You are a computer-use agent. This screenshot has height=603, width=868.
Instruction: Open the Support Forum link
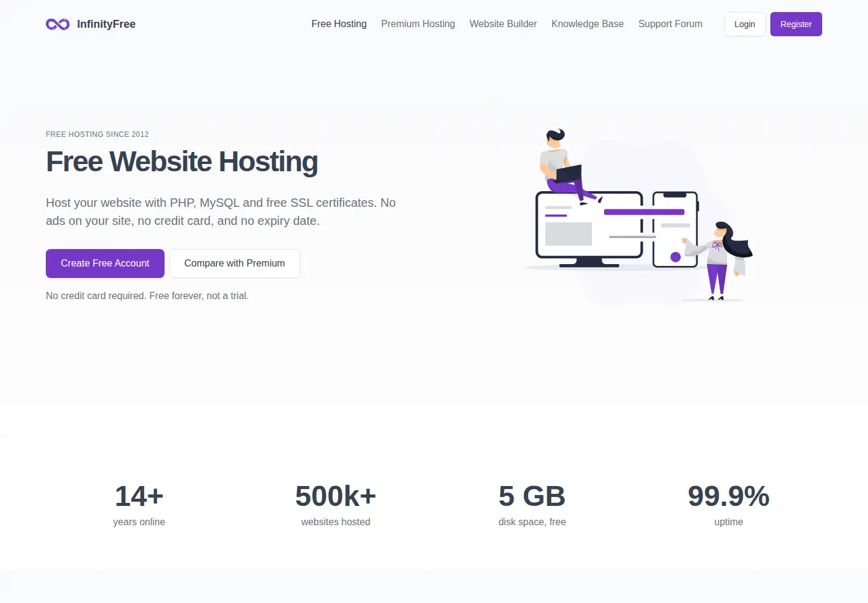pyautogui.click(x=670, y=24)
